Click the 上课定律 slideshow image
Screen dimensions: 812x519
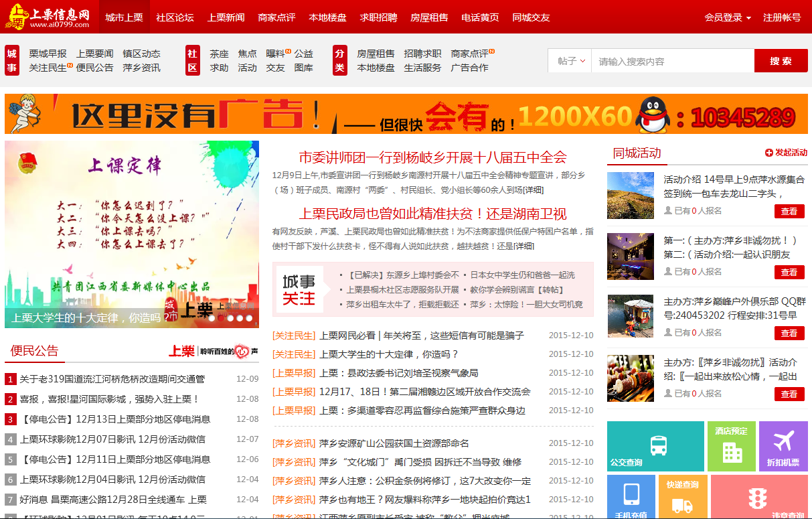tap(132, 234)
